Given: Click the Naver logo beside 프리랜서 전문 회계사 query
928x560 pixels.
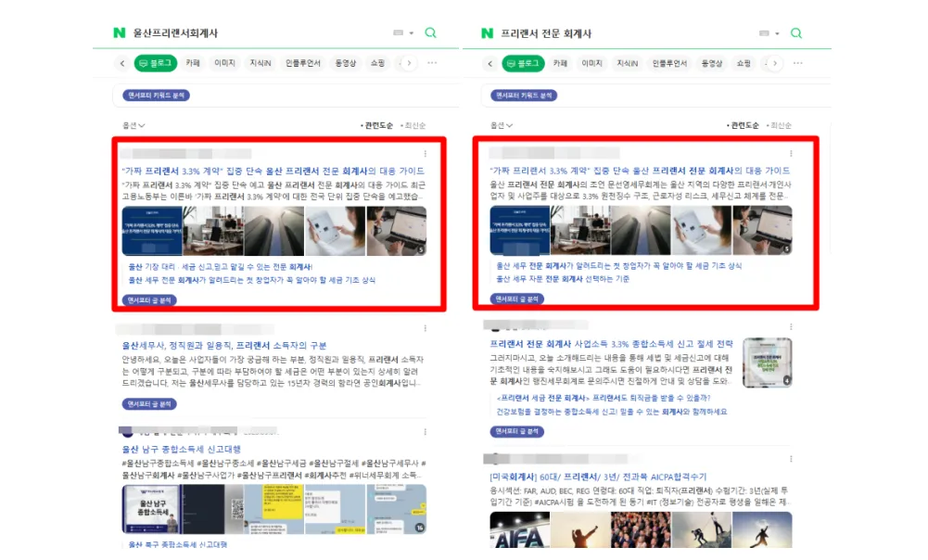Looking at the screenshot, I should click(x=487, y=33).
